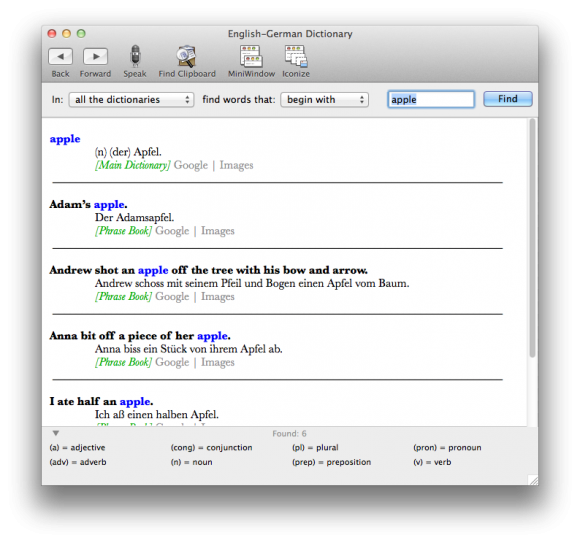Image resolution: width=580 pixels, height=543 pixels.
Task: Click the window resize grip corner
Action: tap(533, 480)
